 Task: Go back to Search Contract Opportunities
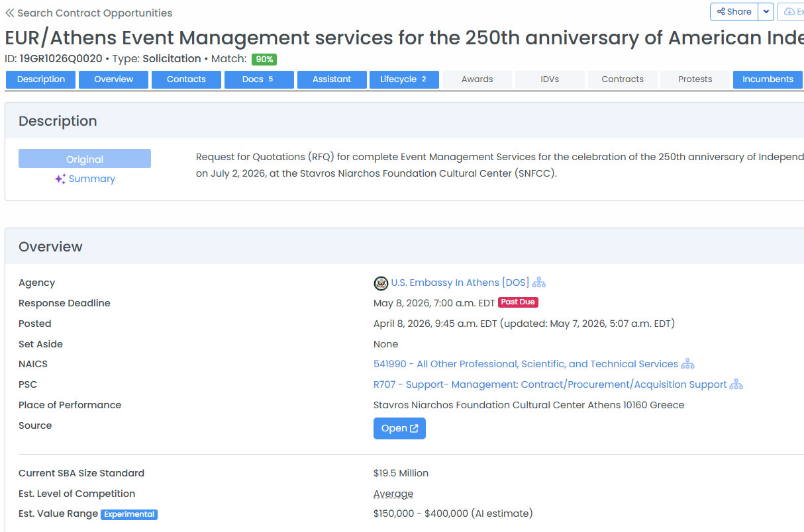pos(89,13)
